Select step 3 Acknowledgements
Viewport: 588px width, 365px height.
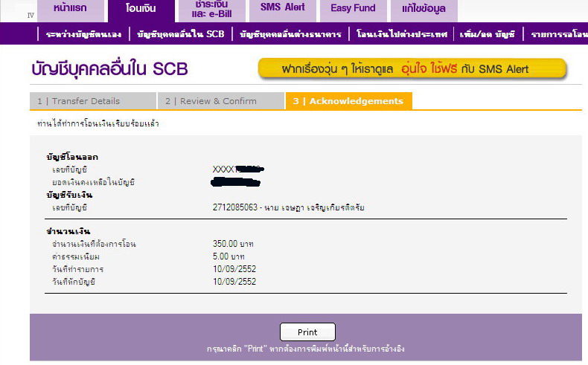349,101
